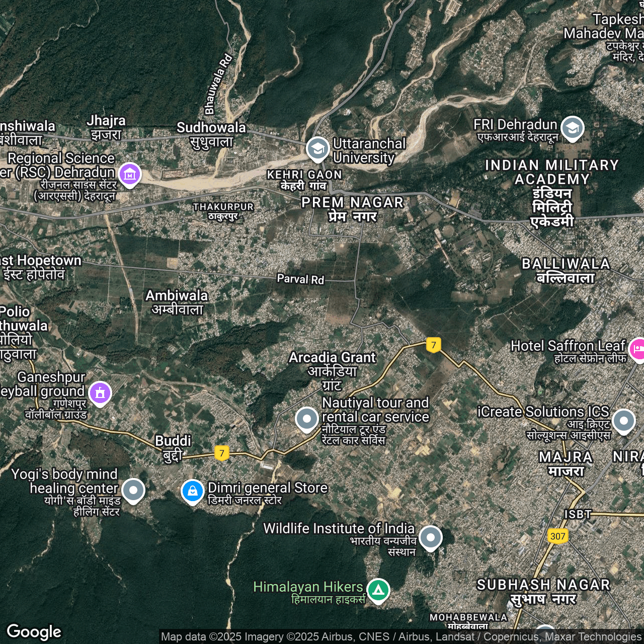
Task: Click the Dimri general Store shopping pin
Action: pos(192,491)
